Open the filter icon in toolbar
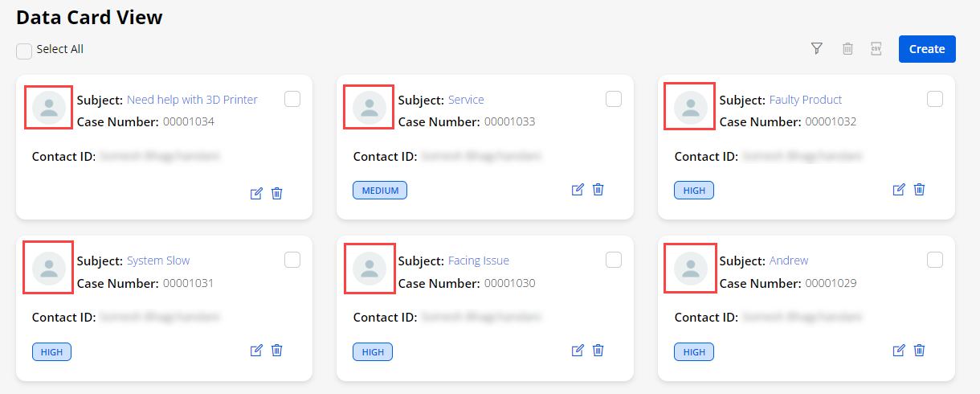This screenshot has width=980, height=394. (x=817, y=49)
